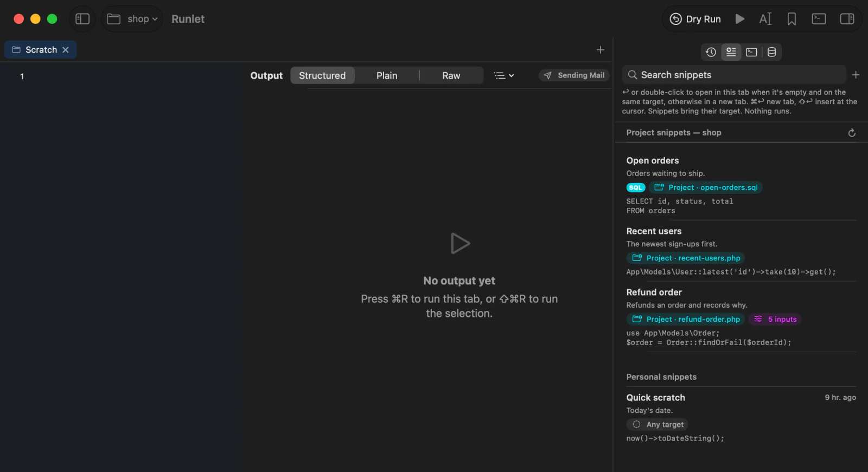This screenshot has width=868, height=472.
Task: Switch output view to Raw
Action: (x=451, y=75)
